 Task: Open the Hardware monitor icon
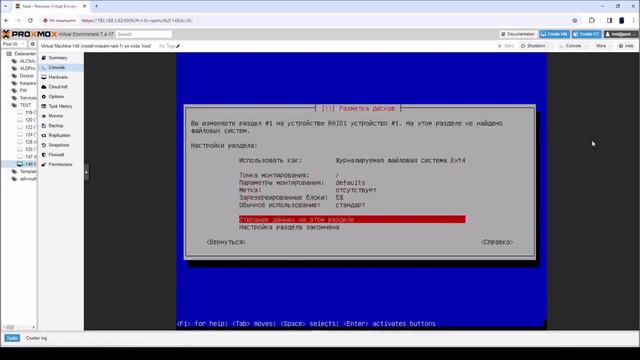(x=44, y=77)
